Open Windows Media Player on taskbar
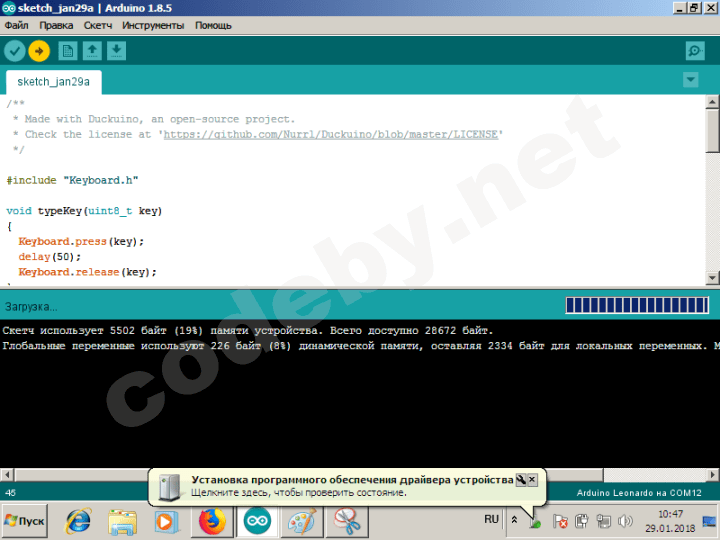 165,522
